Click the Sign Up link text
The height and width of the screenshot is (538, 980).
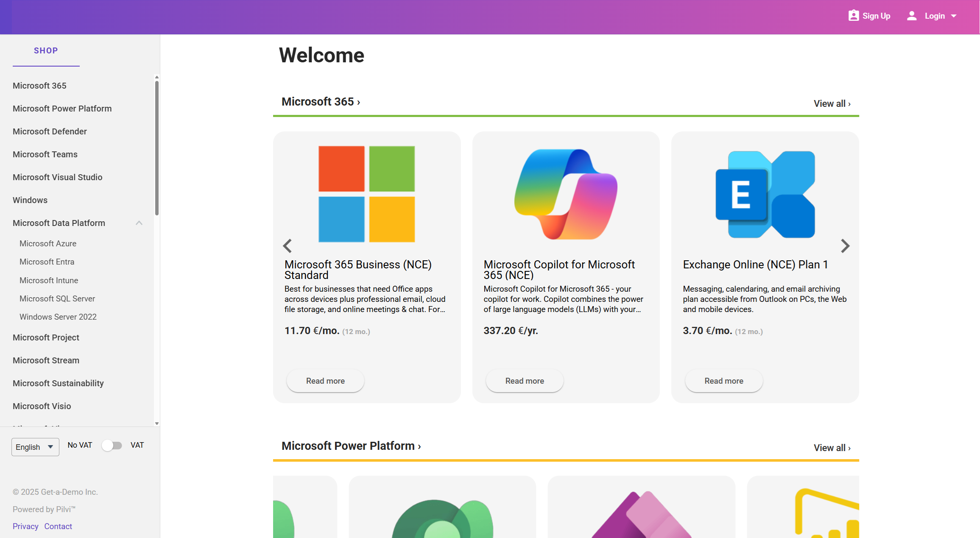click(x=876, y=16)
